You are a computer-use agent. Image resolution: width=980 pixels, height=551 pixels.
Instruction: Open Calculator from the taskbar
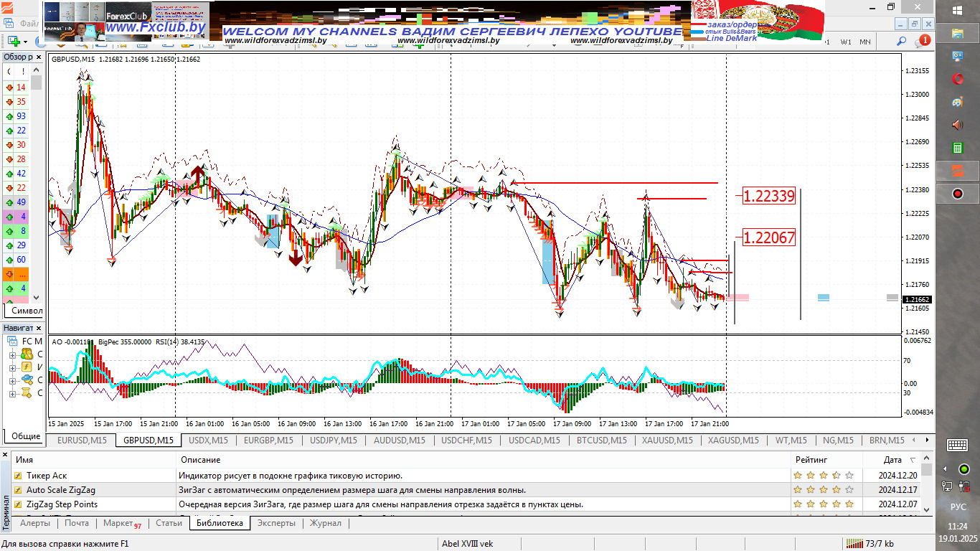coord(958,148)
